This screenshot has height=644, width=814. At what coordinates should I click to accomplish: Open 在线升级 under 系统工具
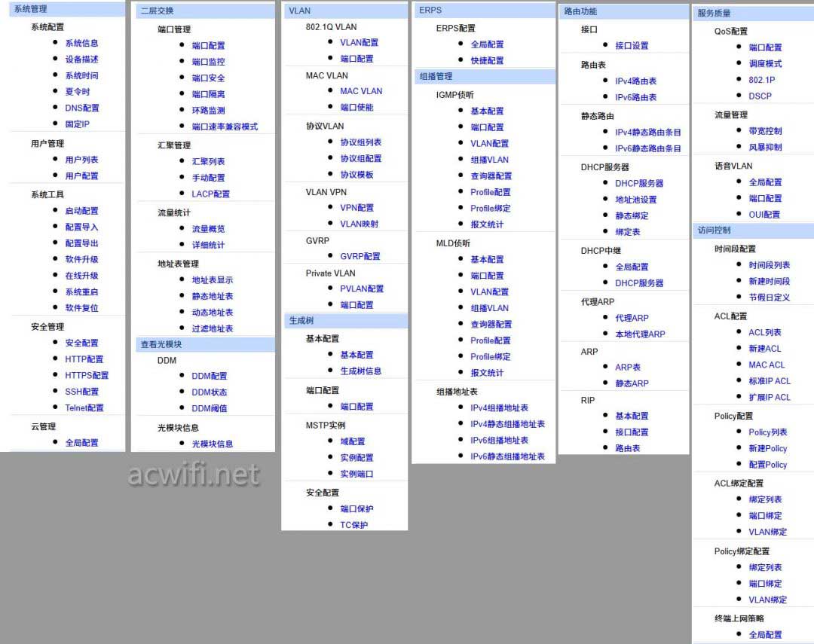(81, 276)
